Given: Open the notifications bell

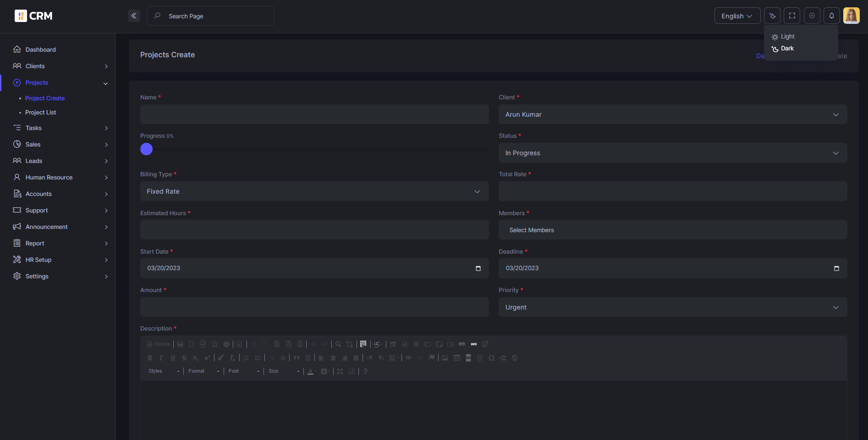Looking at the screenshot, I should (x=831, y=16).
